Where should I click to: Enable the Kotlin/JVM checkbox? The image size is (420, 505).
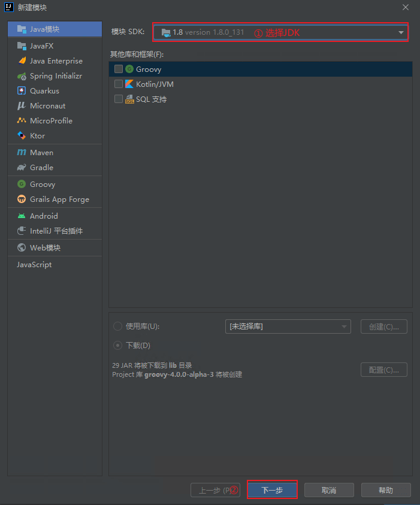pos(119,84)
